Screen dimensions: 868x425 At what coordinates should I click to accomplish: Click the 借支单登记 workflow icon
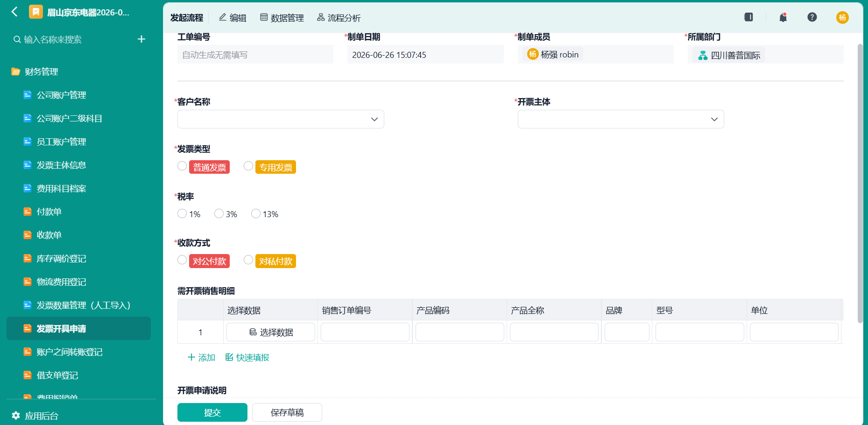pos(28,375)
